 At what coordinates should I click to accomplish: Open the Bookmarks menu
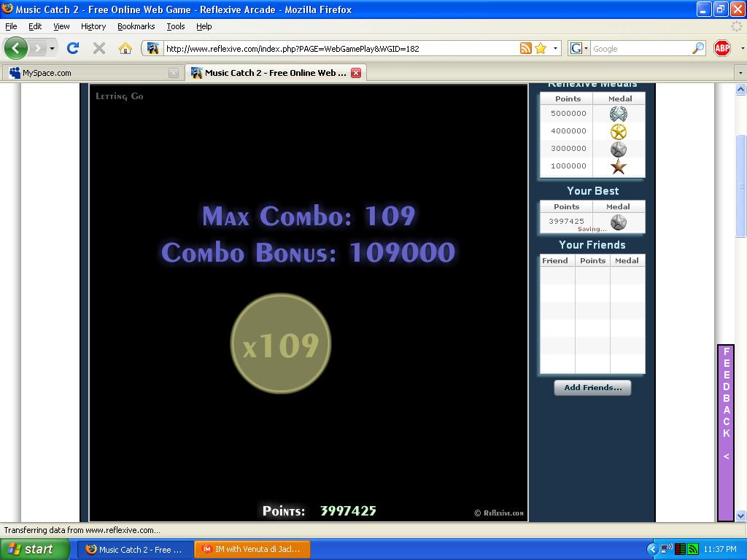(136, 26)
